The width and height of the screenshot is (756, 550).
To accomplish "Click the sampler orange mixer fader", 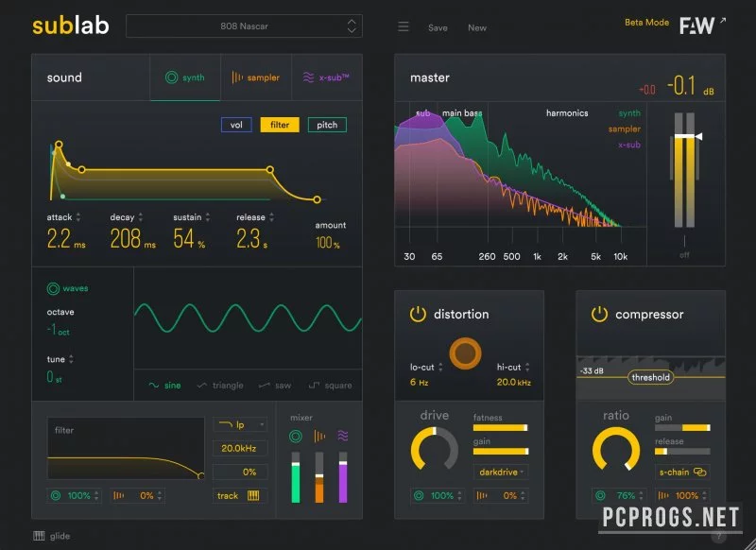I will click(319, 477).
